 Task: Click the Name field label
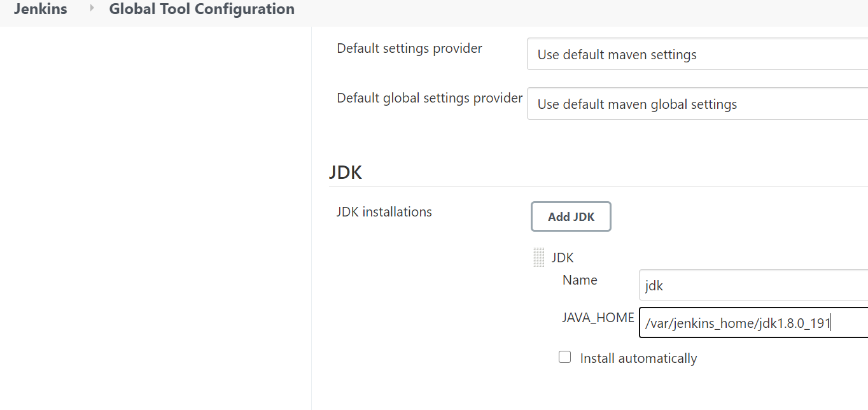tap(580, 280)
